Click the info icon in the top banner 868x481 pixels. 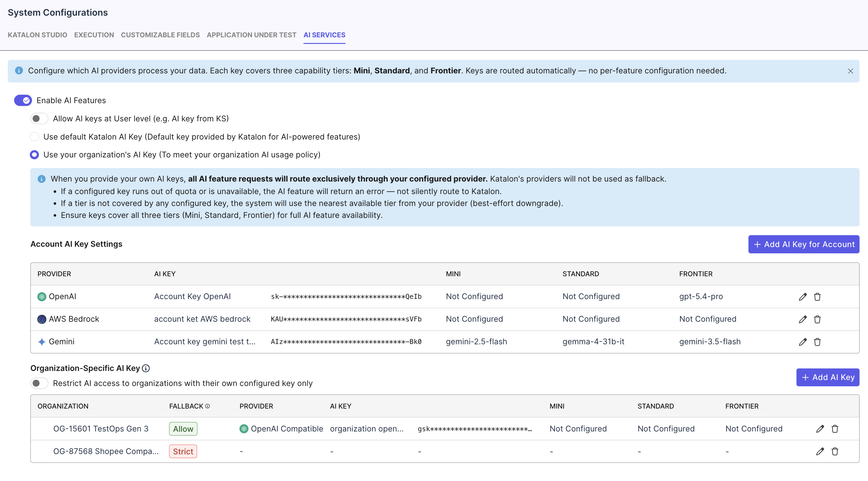coord(19,70)
